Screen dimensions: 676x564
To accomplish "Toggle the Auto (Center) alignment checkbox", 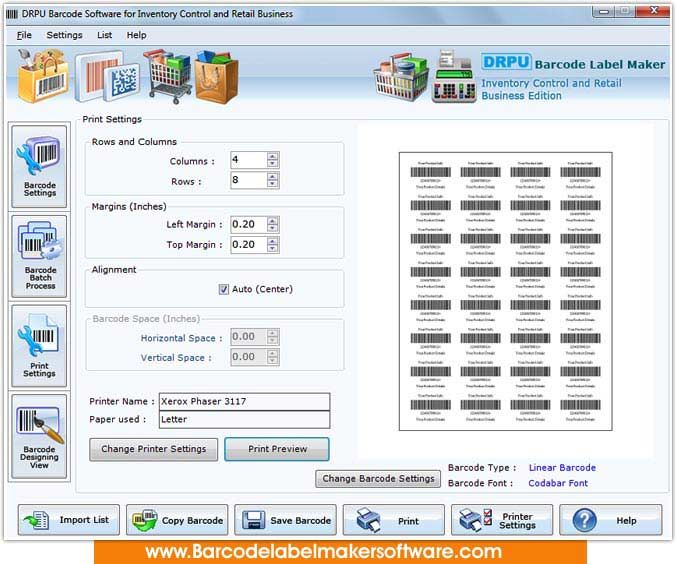I will coord(223,289).
